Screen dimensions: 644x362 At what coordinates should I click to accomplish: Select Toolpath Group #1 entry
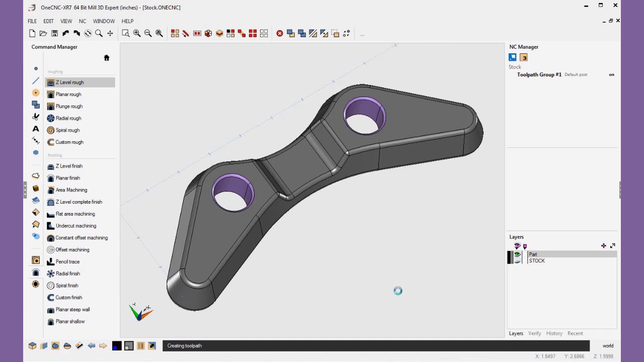pyautogui.click(x=539, y=75)
